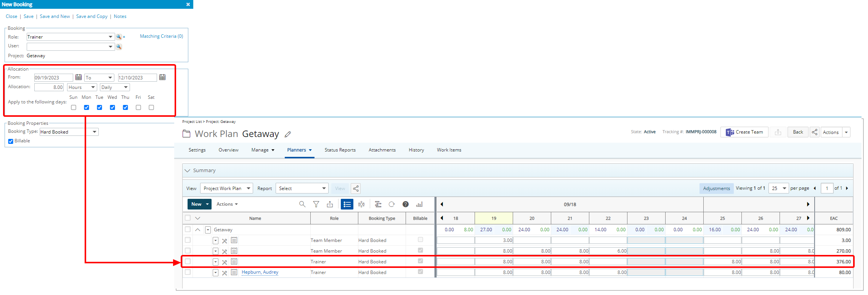Uncheck the Wed day checkbox
Screen dimensions: 868x295
[x=112, y=108]
